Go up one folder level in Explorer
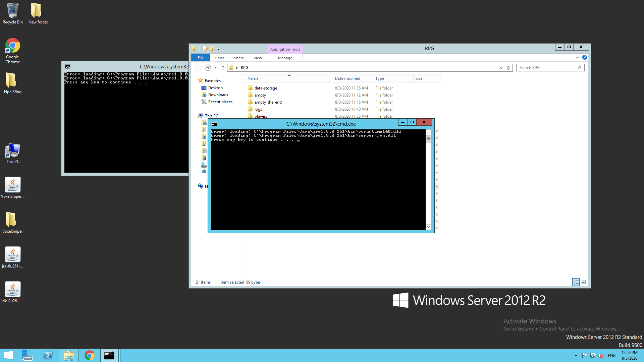 pyautogui.click(x=223, y=68)
